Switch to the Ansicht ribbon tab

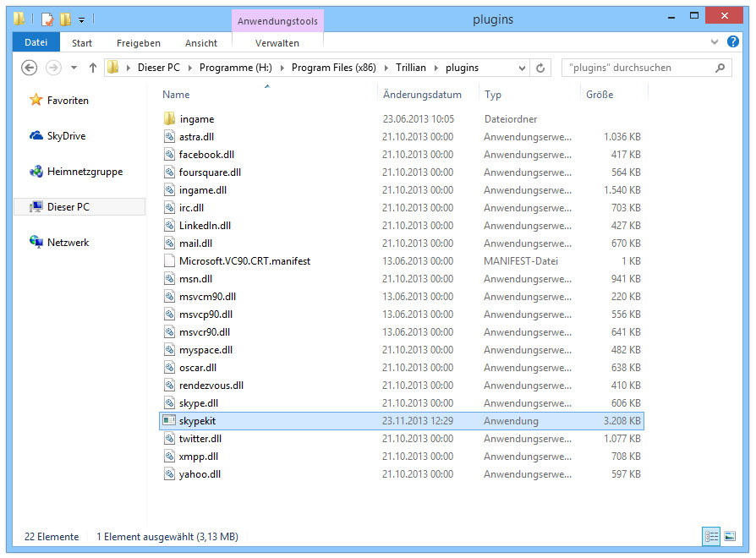point(201,43)
